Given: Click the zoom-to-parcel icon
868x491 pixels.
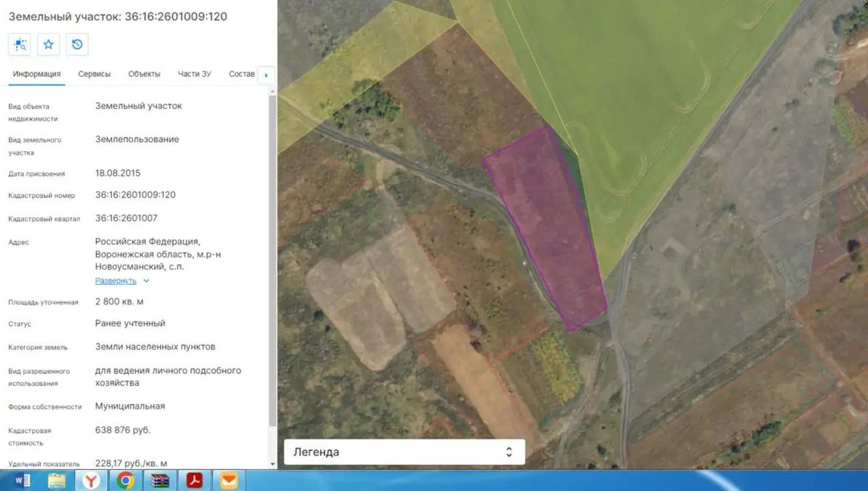Looking at the screenshot, I should [20, 45].
